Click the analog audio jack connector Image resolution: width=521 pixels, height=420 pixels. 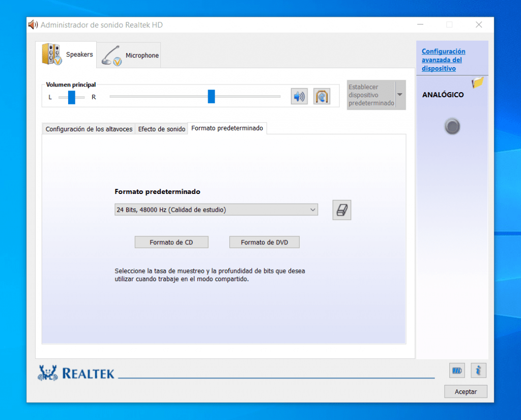point(452,126)
